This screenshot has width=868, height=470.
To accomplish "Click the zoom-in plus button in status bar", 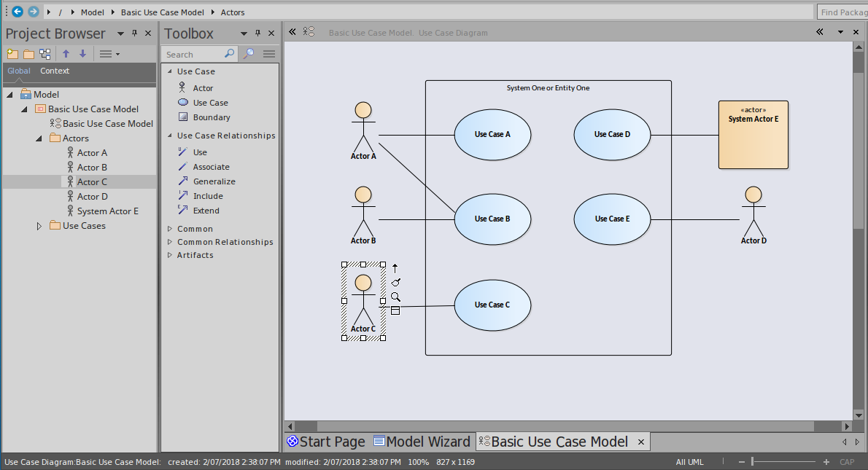I will tap(826, 462).
